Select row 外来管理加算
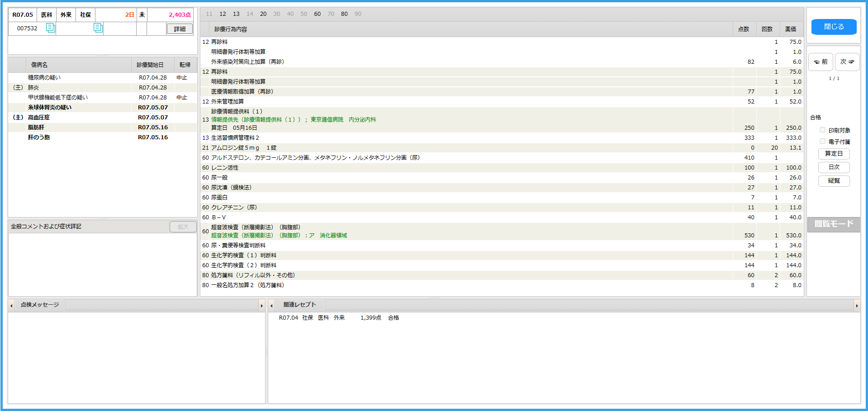868x411 pixels. point(502,102)
